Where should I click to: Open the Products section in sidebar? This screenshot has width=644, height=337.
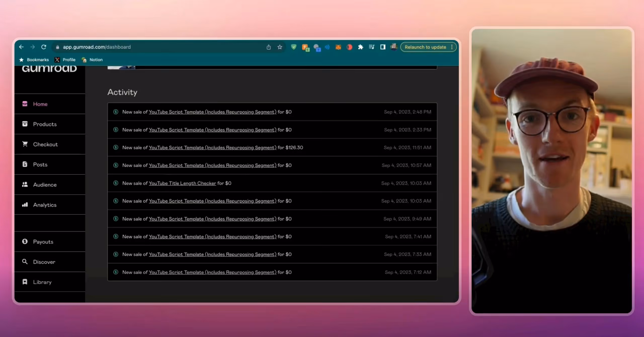click(x=45, y=124)
